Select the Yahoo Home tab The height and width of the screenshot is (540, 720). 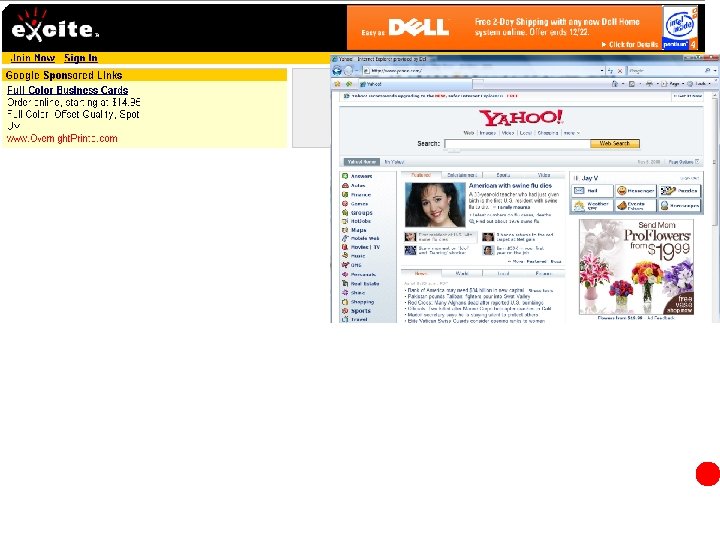pos(361,162)
